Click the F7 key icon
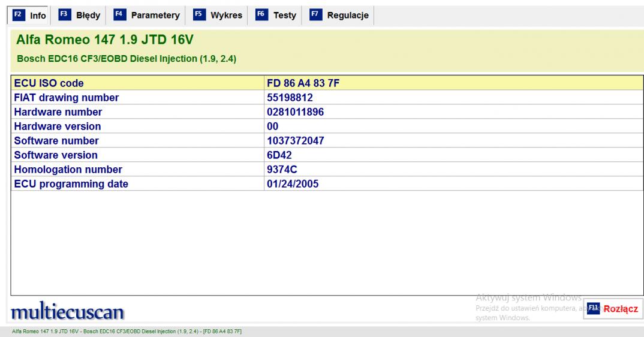The image size is (644, 337). (316, 15)
